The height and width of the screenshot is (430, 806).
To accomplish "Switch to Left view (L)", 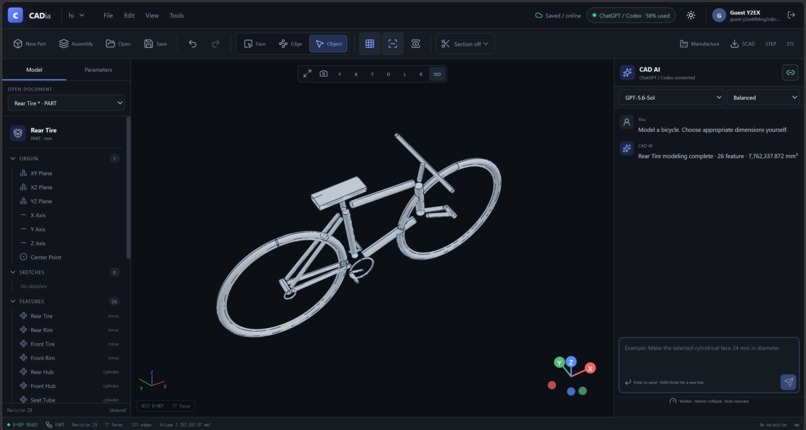I will pos(405,74).
